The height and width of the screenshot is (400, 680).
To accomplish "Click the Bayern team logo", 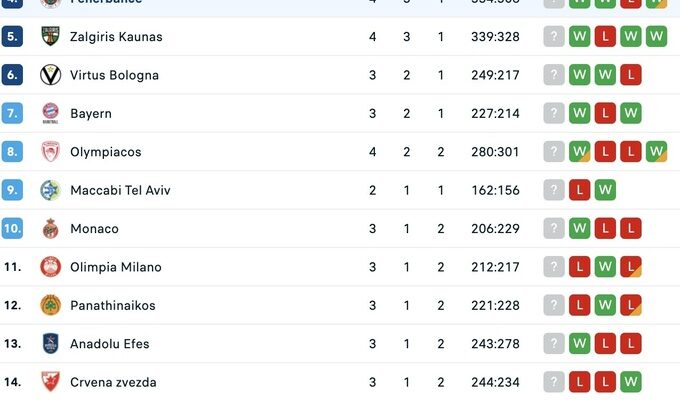I will click(50, 113).
